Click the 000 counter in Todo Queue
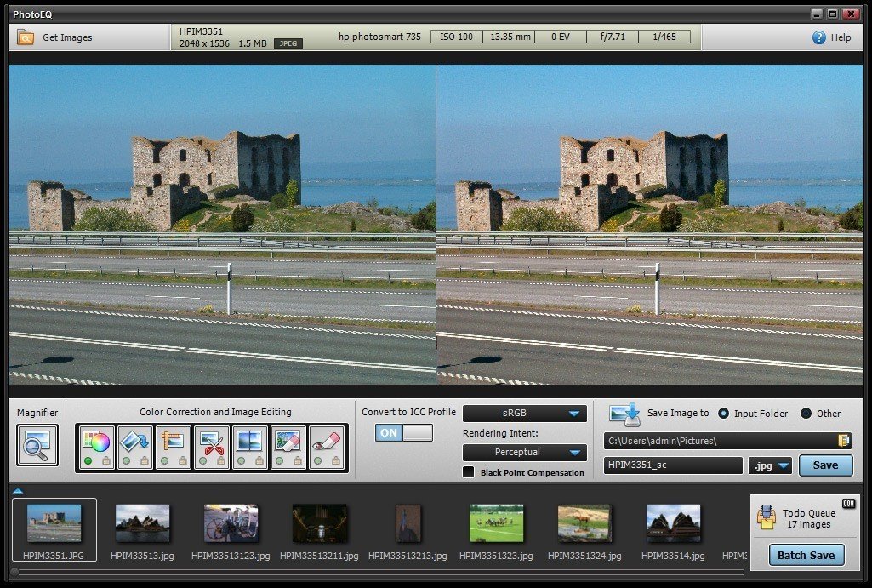This screenshot has width=872, height=588. pos(848,504)
